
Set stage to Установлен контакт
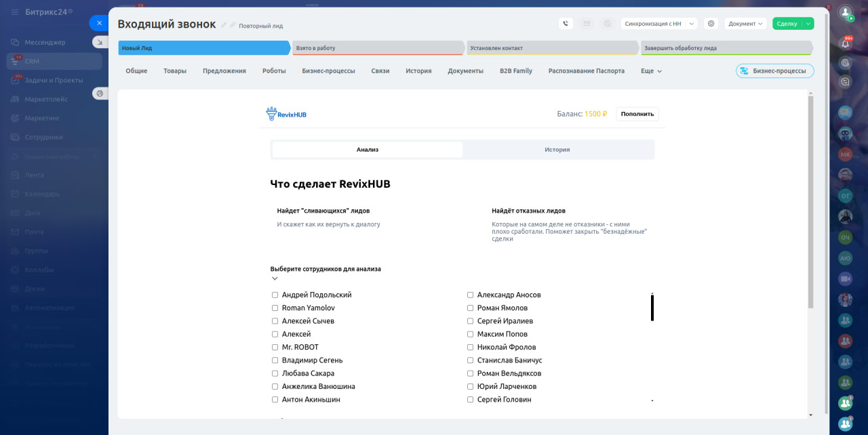pos(553,48)
